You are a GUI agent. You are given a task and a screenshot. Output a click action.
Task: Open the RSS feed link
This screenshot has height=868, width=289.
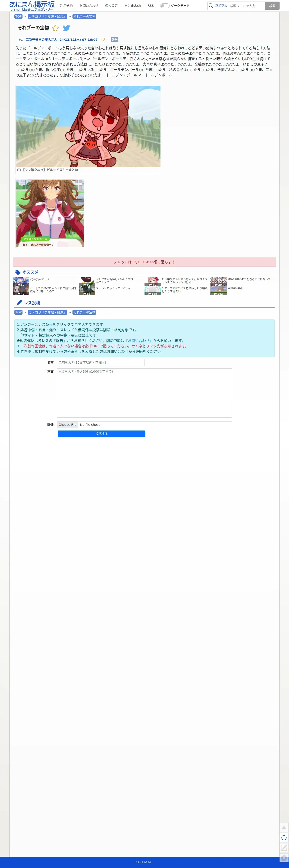[x=151, y=6]
